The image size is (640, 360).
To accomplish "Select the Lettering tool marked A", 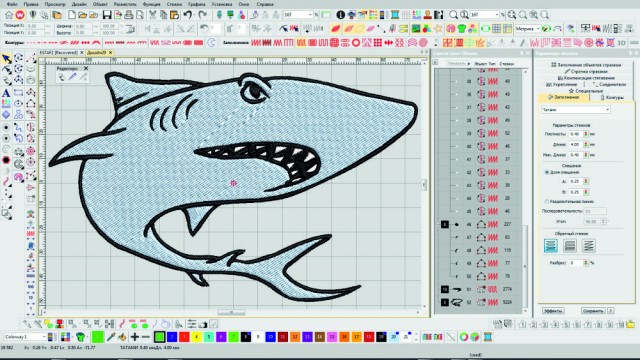I will click(6, 93).
